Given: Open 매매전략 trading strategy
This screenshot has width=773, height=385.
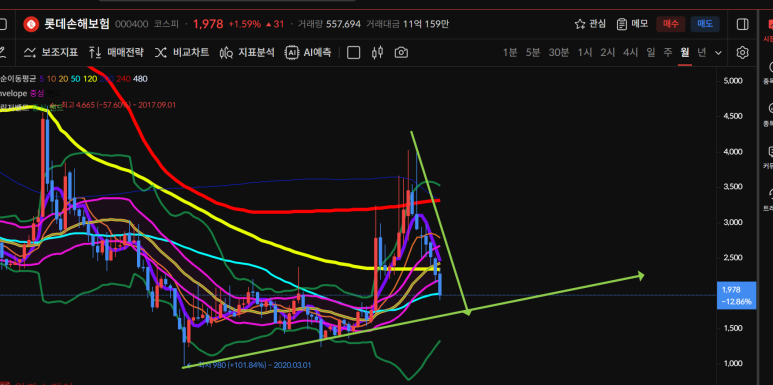Looking at the screenshot, I should click(116, 52).
